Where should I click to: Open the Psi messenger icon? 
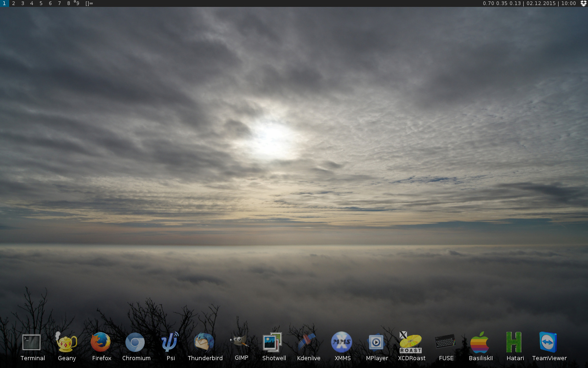170,342
